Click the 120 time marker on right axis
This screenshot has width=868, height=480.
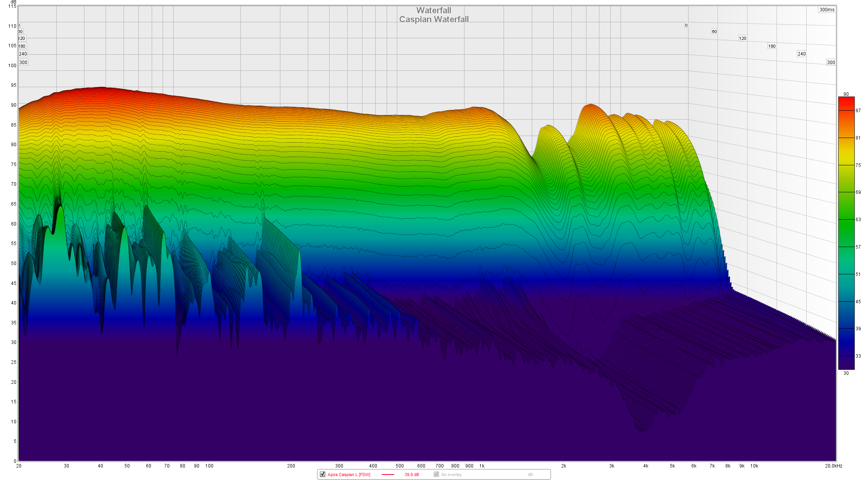coord(742,38)
